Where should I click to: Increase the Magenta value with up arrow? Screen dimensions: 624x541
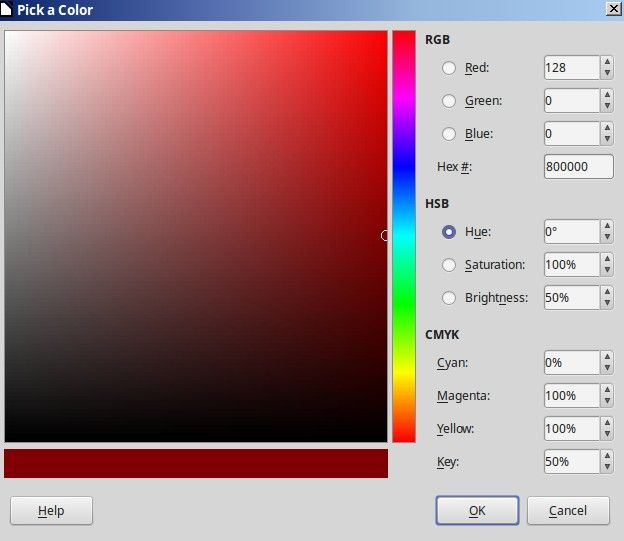(x=607, y=390)
